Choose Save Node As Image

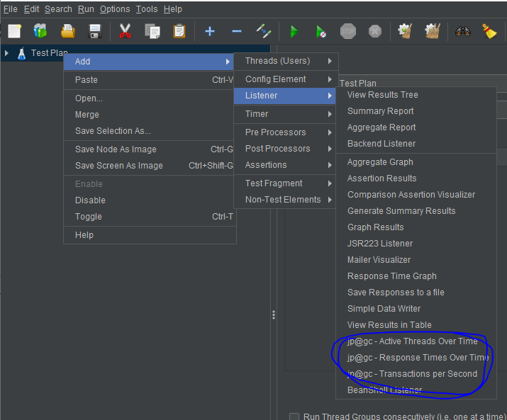[x=149, y=149]
